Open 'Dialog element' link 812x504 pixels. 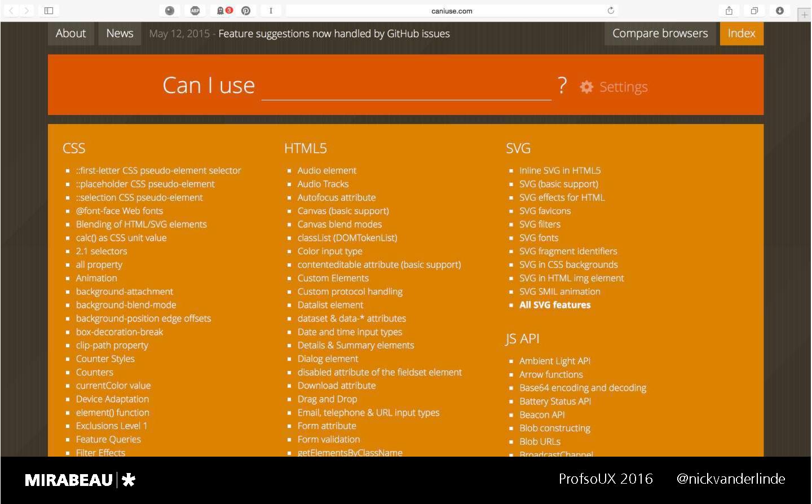pyautogui.click(x=328, y=359)
